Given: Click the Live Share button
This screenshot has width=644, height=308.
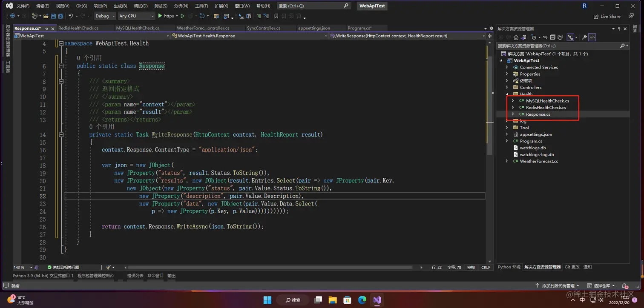Looking at the screenshot, I should coord(607,16).
